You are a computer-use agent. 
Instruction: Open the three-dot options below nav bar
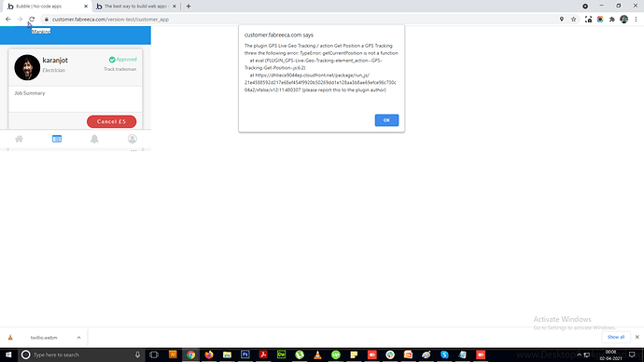pyautogui.click(x=133, y=150)
